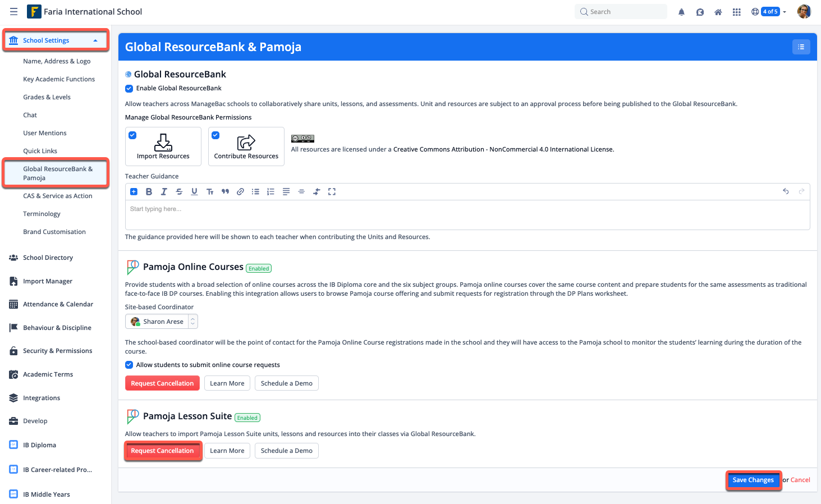Open IB Diploma in sidebar
The height and width of the screenshot is (504, 821).
[39, 445]
